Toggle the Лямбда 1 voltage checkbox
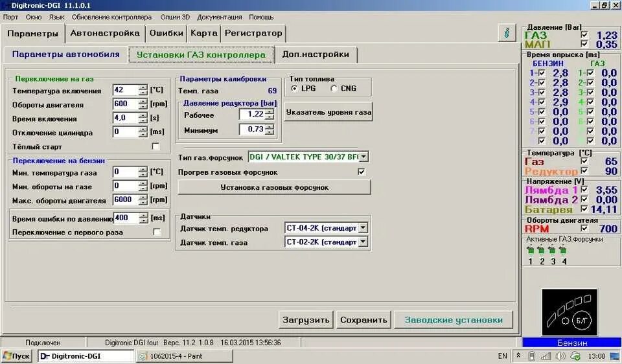 (x=584, y=189)
